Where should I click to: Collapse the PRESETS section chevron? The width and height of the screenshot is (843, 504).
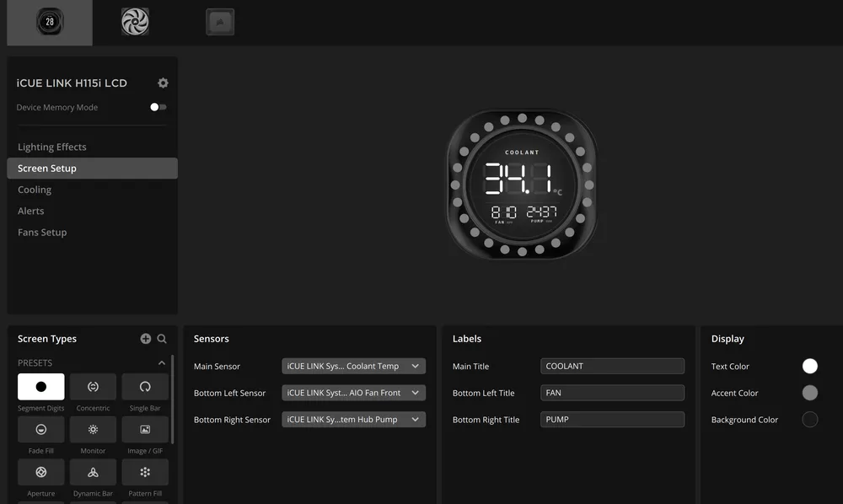161,362
